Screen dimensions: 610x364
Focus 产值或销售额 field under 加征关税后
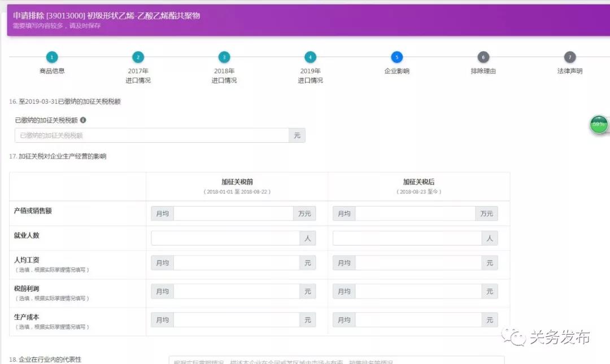[415, 214]
